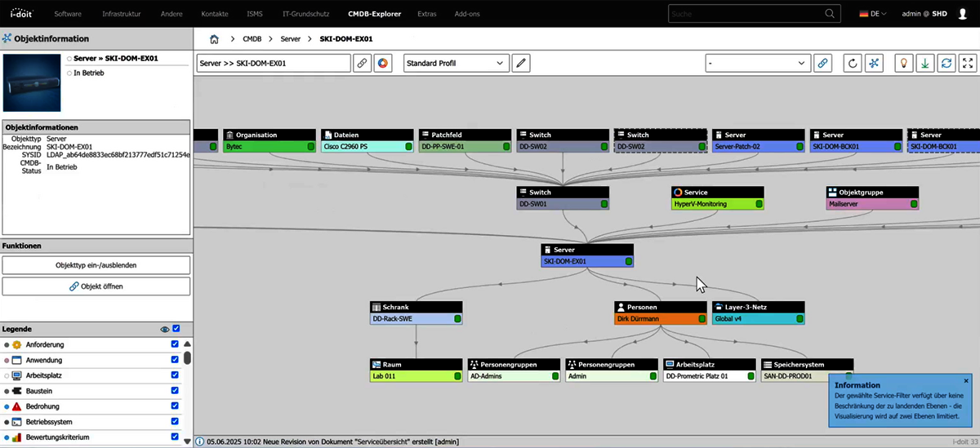The image size is (980, 448).
Task: Uncheck the Betriebssystem legend checkbox
Action: click(175, 422)
